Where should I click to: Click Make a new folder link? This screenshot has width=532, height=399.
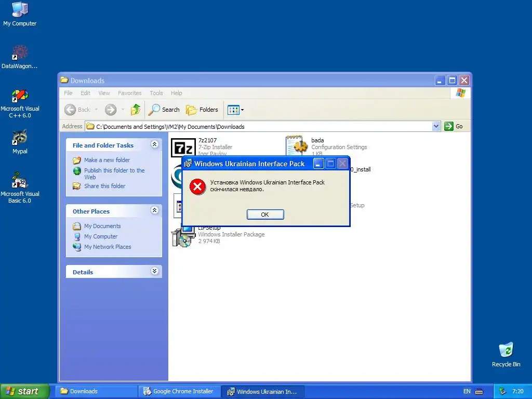[x=107, y=160]
